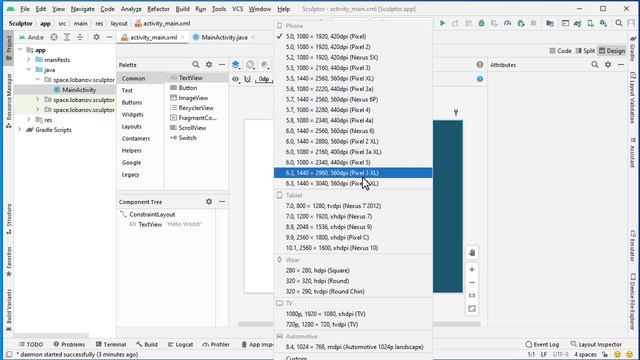The image size is (640, 360).
Task: Select ConstraintLayout in Component Tree
Action: pyautogui.click(x=152, y=214)
